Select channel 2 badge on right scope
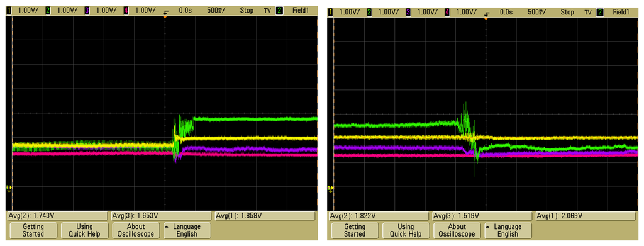 click(369, 13)
